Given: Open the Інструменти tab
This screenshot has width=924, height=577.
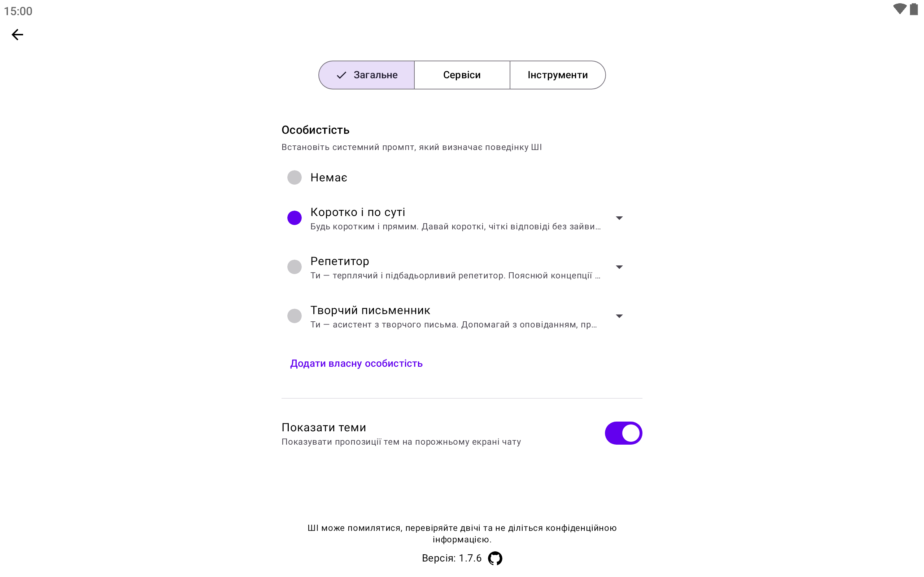Looking at the screenshot, I should [557, 75].
